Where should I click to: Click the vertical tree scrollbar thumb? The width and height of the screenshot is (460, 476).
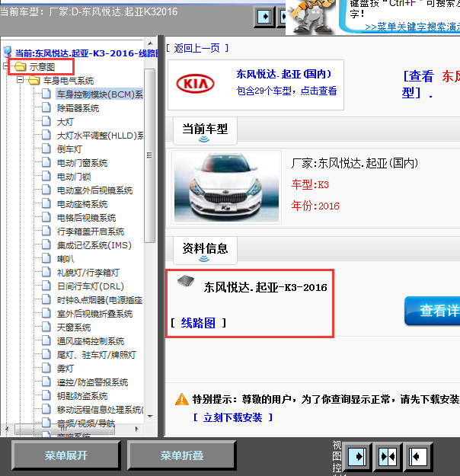(x=150, y=155)
